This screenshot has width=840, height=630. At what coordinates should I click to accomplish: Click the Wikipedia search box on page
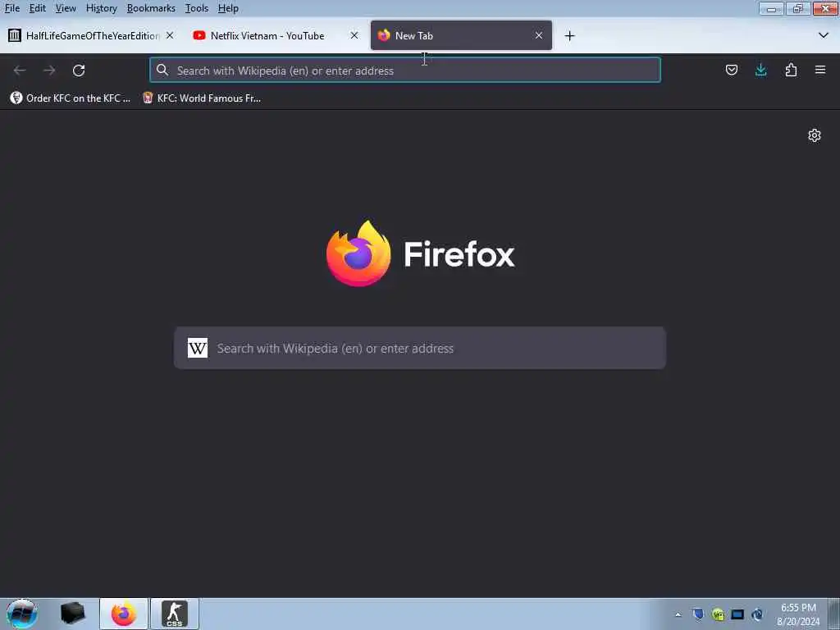pos(420,348)
